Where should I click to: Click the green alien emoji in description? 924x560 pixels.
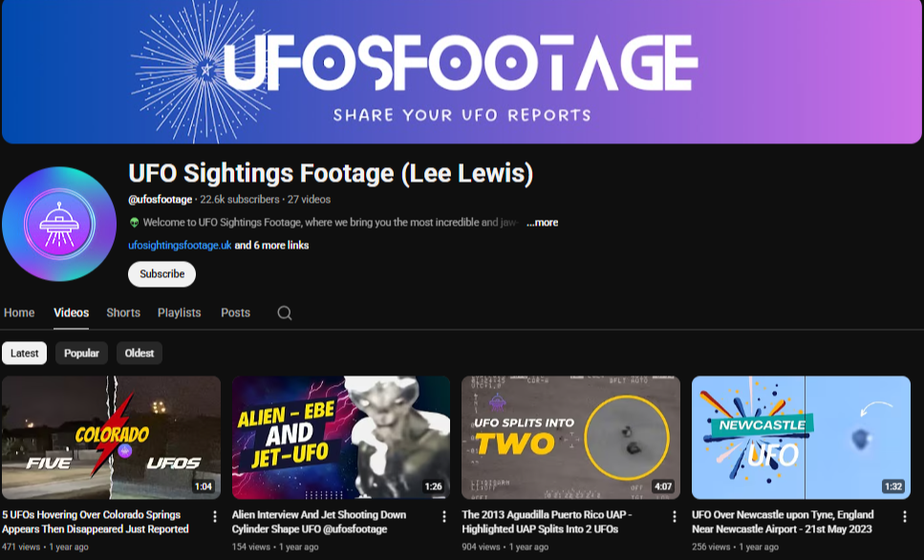coord(135,223)
